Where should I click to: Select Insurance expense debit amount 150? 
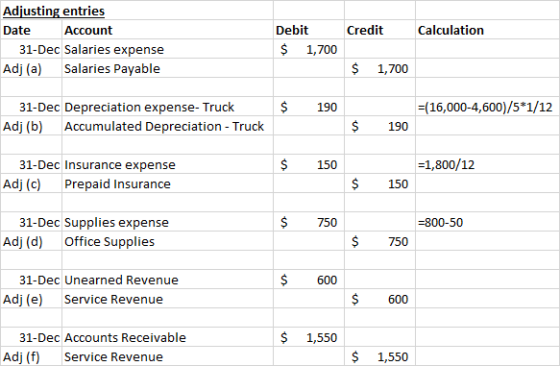pos(309,165)
